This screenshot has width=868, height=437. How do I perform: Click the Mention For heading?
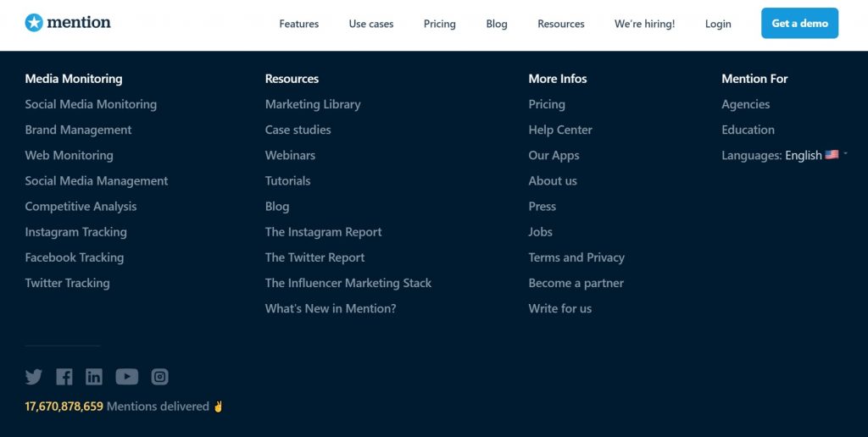pos(754,79)
